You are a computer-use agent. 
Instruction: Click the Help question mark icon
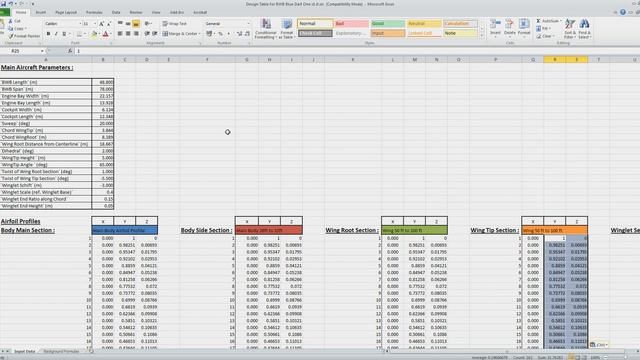(622, 12)
